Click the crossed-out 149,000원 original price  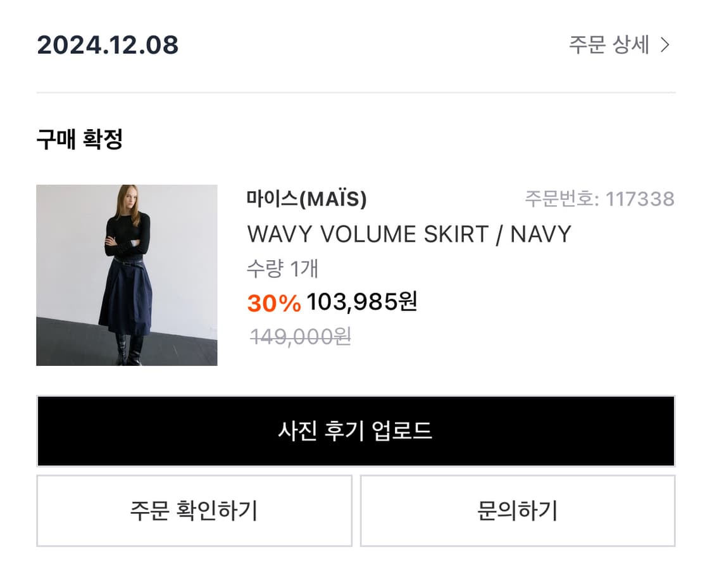300,337
